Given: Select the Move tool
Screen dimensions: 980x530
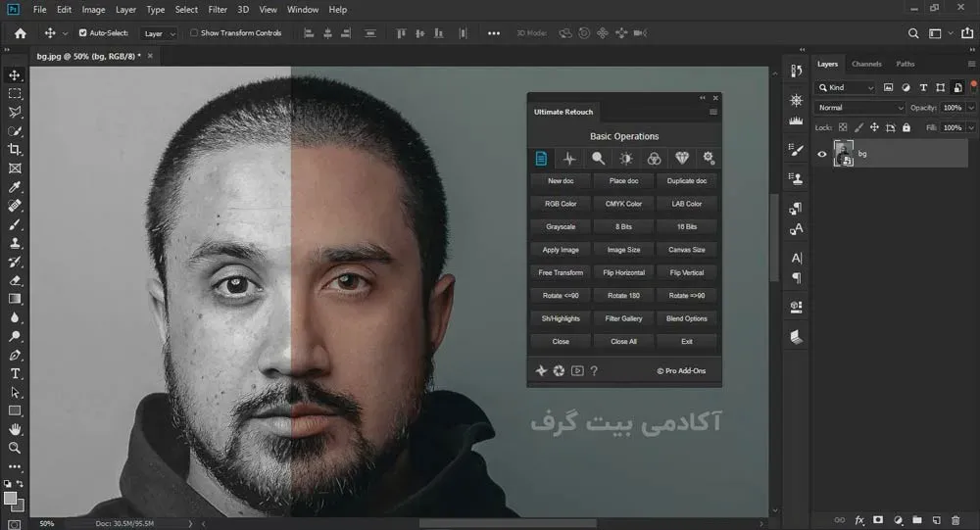Looking at the screenshot, I should click(x=15, y=75).
